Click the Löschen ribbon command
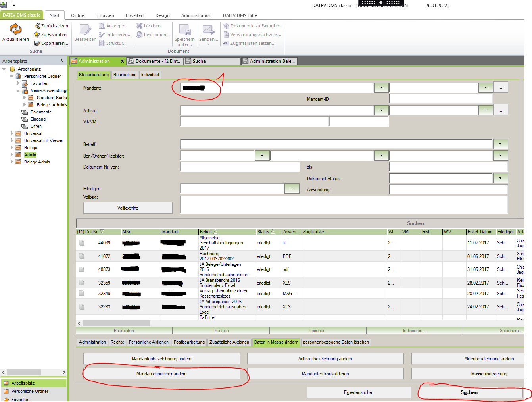 (148, 26)
